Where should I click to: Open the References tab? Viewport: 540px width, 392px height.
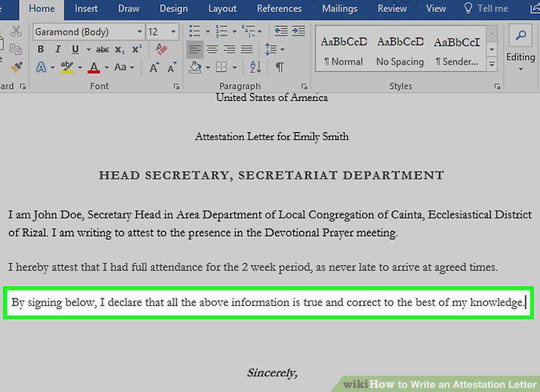(x=280, y=9)
